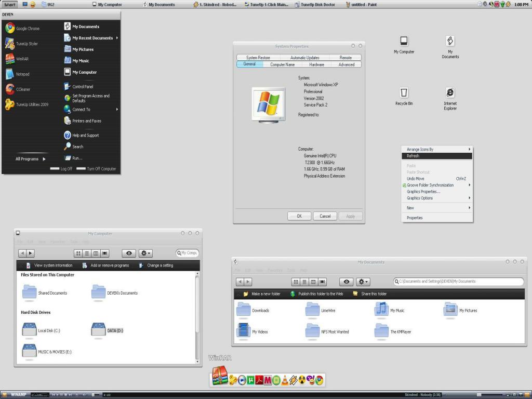
Task: Expand the Arrange Icons By submenu
Action: 437,149
